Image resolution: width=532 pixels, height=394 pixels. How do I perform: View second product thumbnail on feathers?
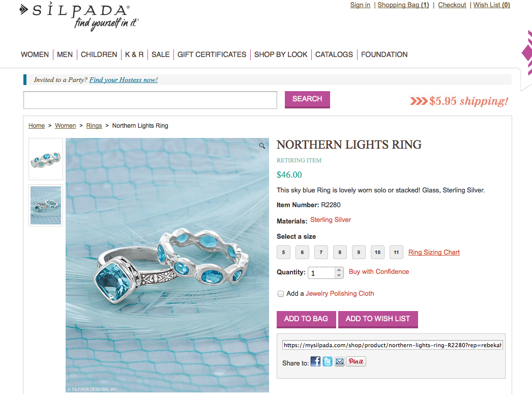coord(46,205)
